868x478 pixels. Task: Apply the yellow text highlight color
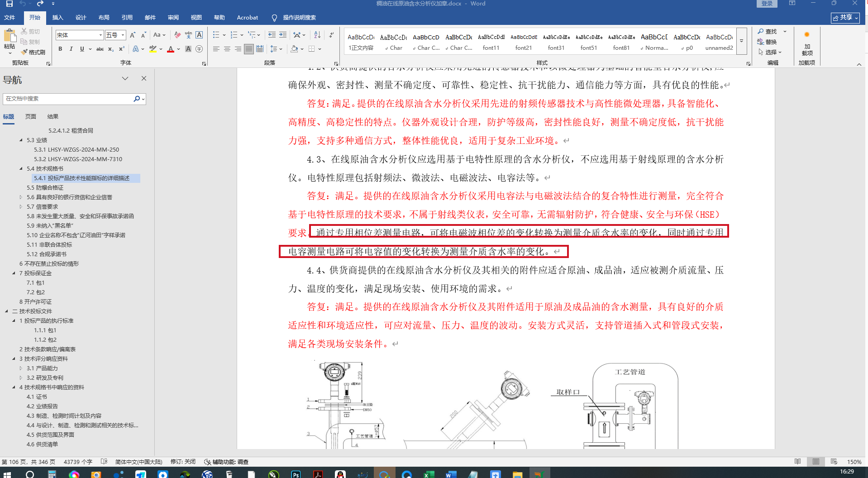[153, 49]
